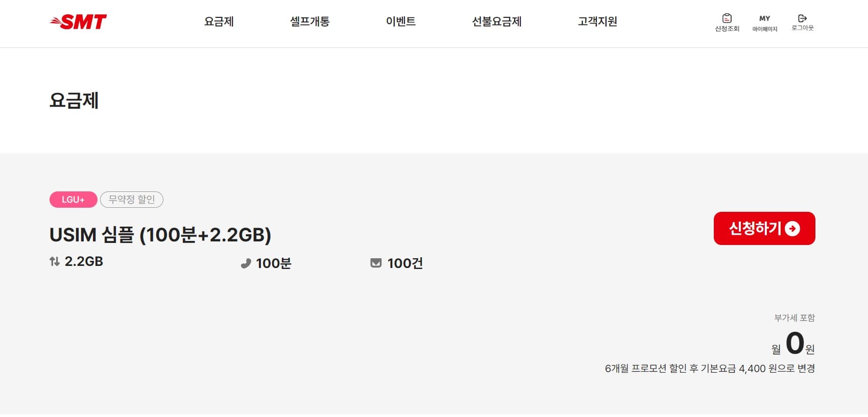Open the 요금제 navigation menu
868x417 pixels.
pos(219,22)
